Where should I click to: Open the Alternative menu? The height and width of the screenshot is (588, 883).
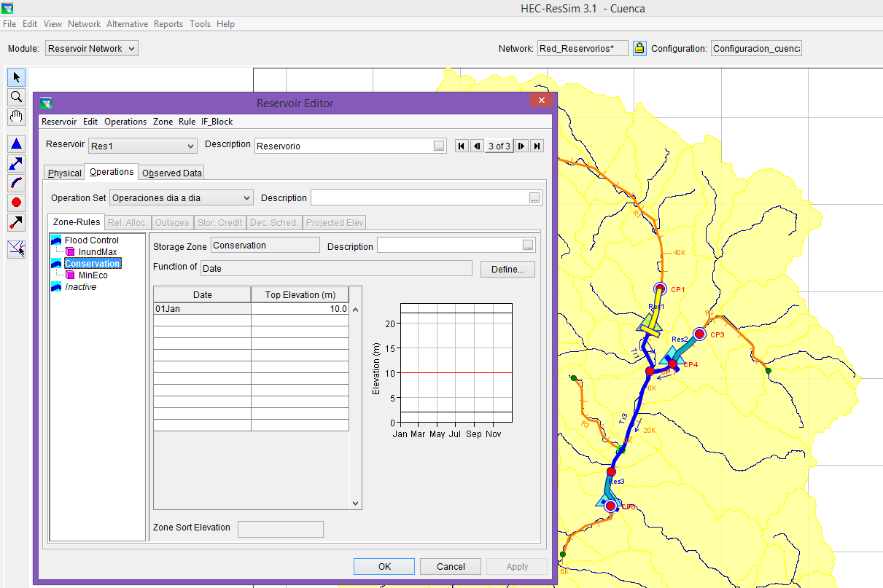point(128,24)
